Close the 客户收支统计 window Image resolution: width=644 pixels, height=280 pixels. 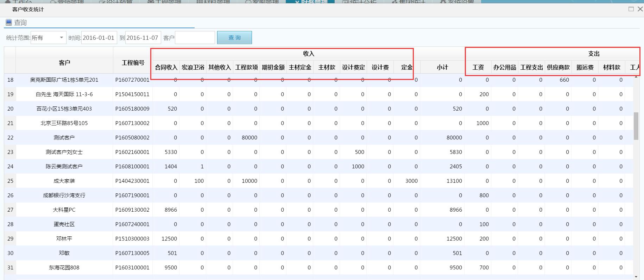point(640,9)
